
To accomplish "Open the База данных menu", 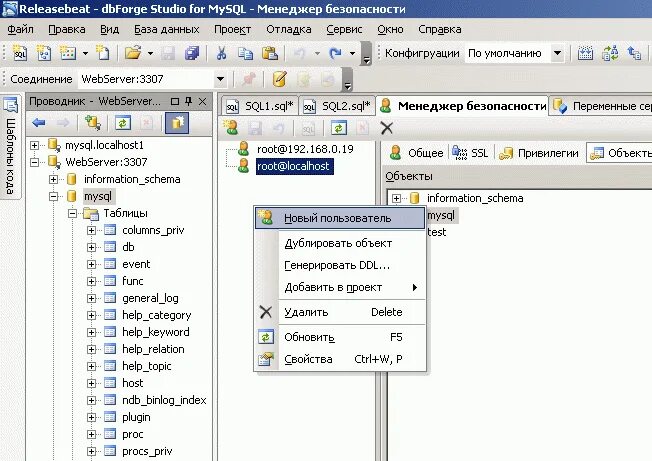I will 167,30.
